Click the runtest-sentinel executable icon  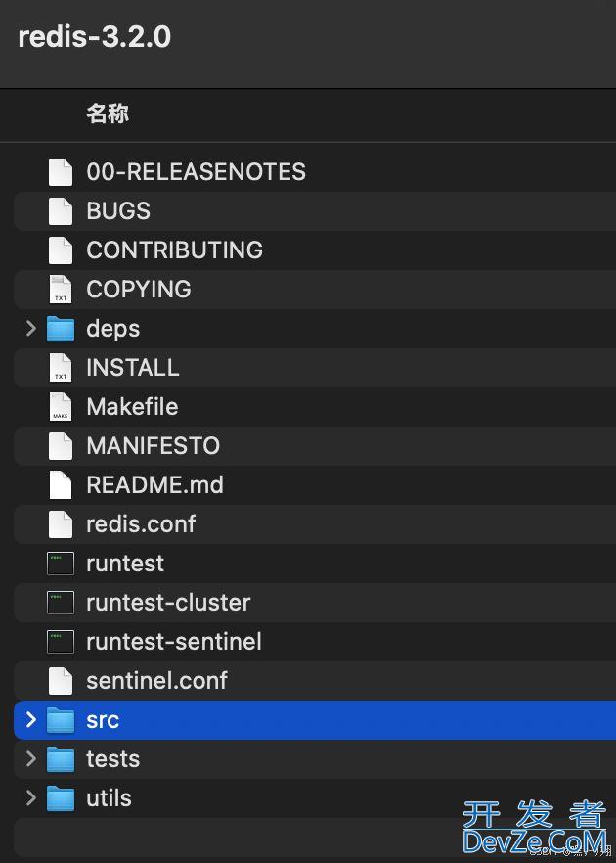pos(61,642)
